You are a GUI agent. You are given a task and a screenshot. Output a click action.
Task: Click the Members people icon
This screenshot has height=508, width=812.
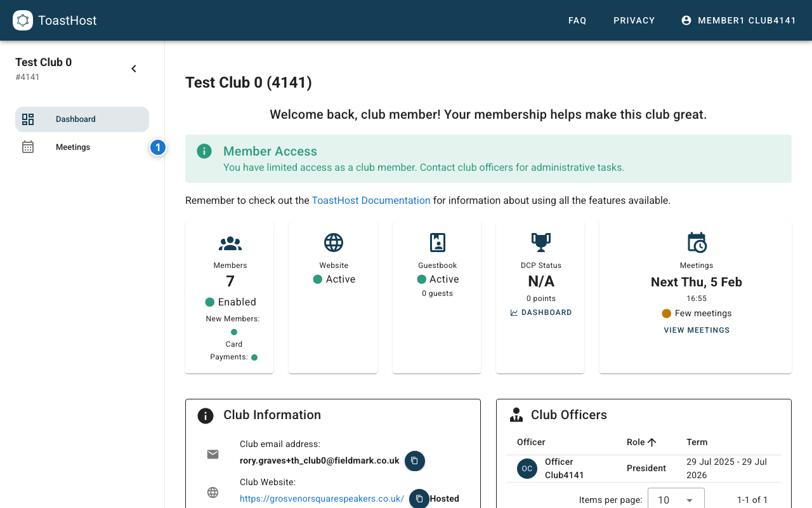(x=230, y=243)
